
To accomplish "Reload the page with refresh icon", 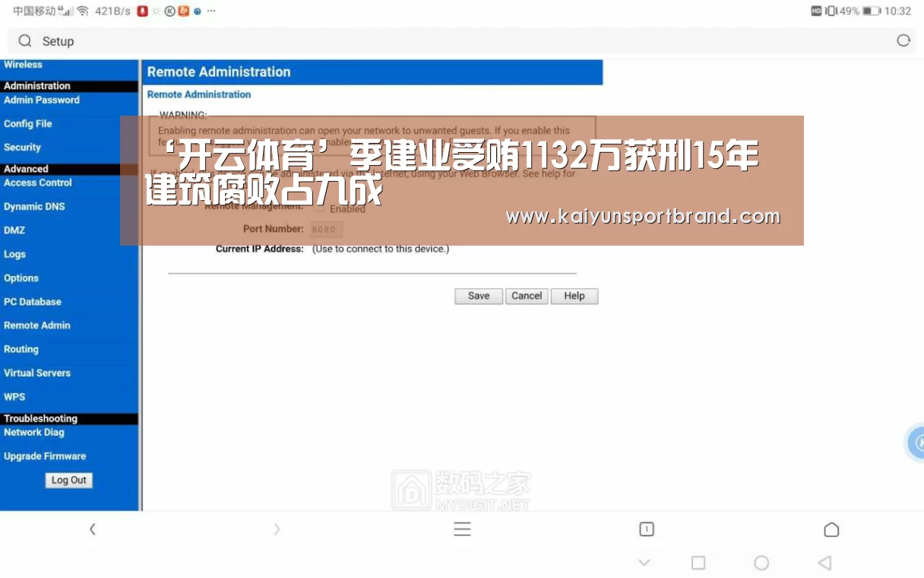I will pyautogui.click(x=903, y=41).
